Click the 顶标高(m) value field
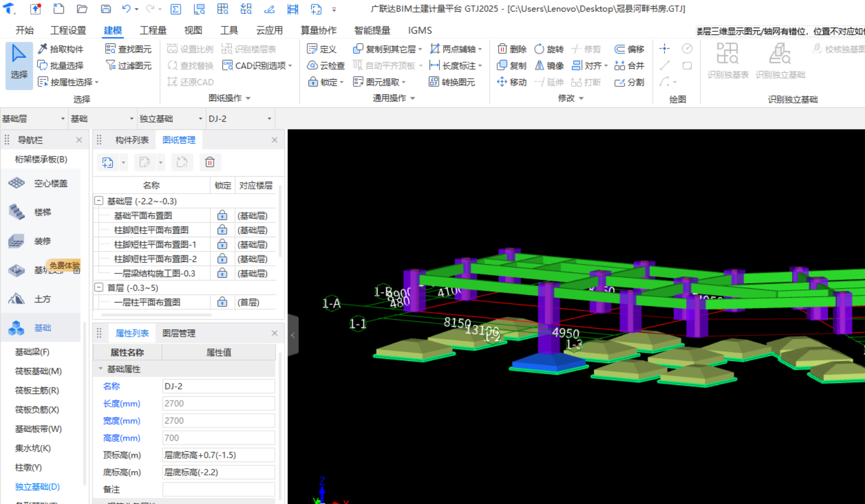This screenshot has height=504, width=865. pyautogui.click(x=219, y=455)
